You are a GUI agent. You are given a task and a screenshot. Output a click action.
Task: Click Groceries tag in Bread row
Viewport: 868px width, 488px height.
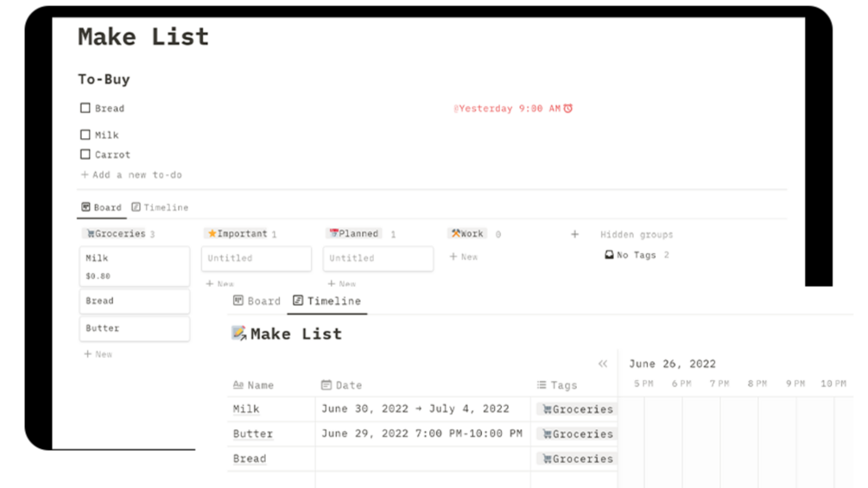point(576,459)
